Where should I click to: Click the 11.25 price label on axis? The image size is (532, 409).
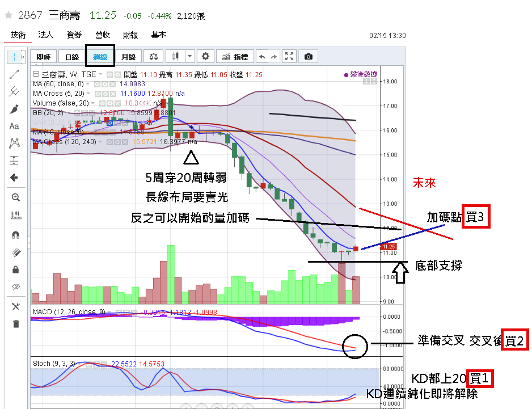click(388, 247)
